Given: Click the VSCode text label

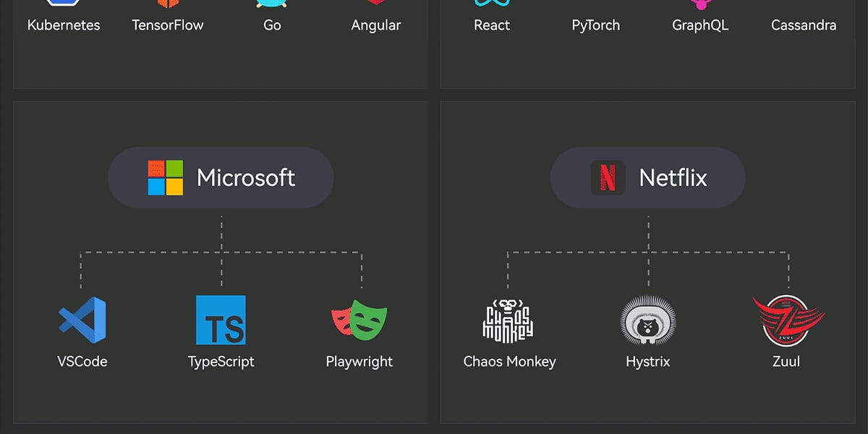Looking at the screenshot, I should [x=82, y=361].
